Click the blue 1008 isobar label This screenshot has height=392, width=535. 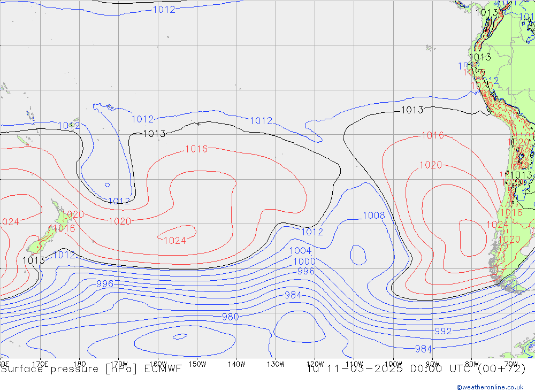point(373,216)
